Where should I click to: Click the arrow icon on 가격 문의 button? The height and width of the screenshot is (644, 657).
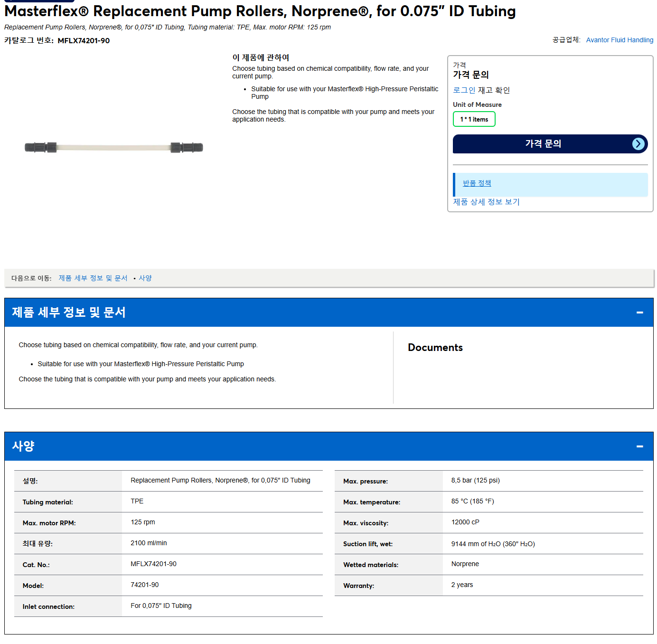[638, 144]
